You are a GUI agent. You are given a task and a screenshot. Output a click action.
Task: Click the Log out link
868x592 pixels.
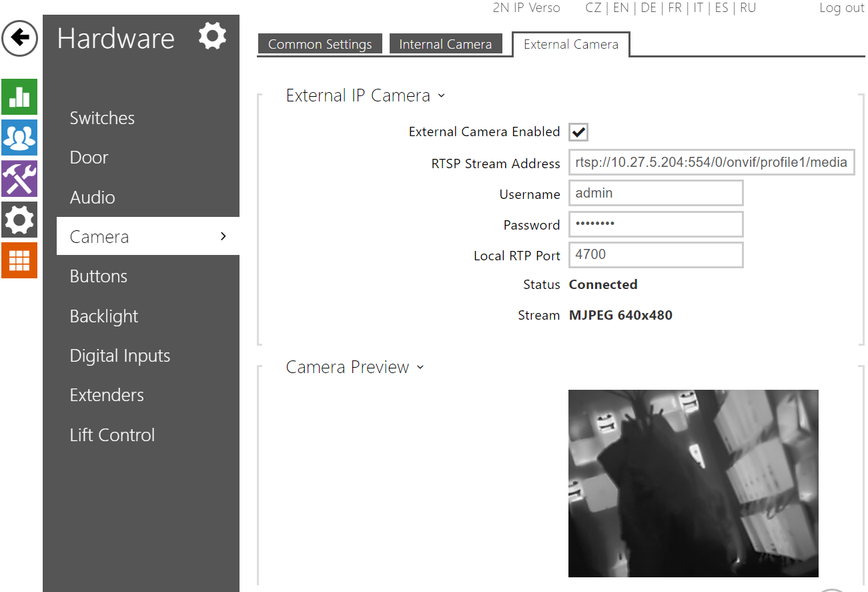[841, 8]
